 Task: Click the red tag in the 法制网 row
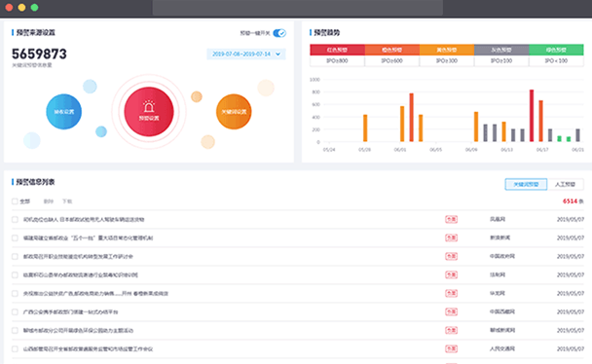pyautogui.click(x=451, y=274)
